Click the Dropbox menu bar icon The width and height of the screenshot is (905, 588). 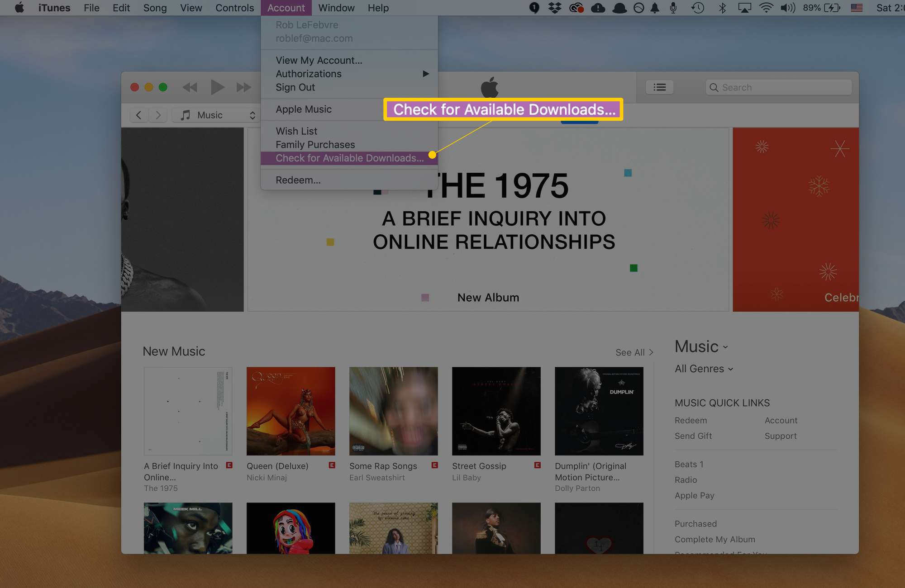point(555,8)
